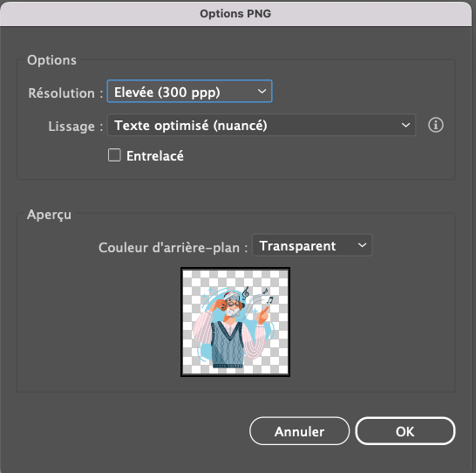Click the Annuler button
The image size is (476, 473).
tap(299, 431)
